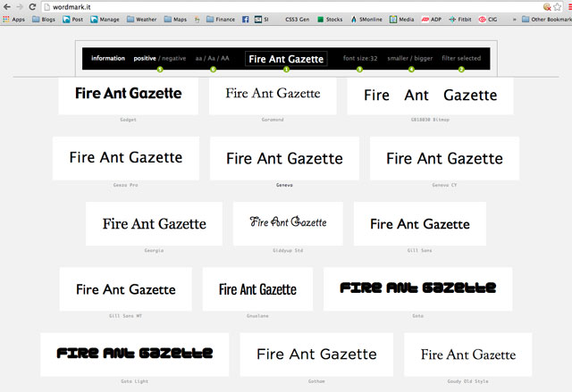Set preview text to title case Aa

pos(211,58)
